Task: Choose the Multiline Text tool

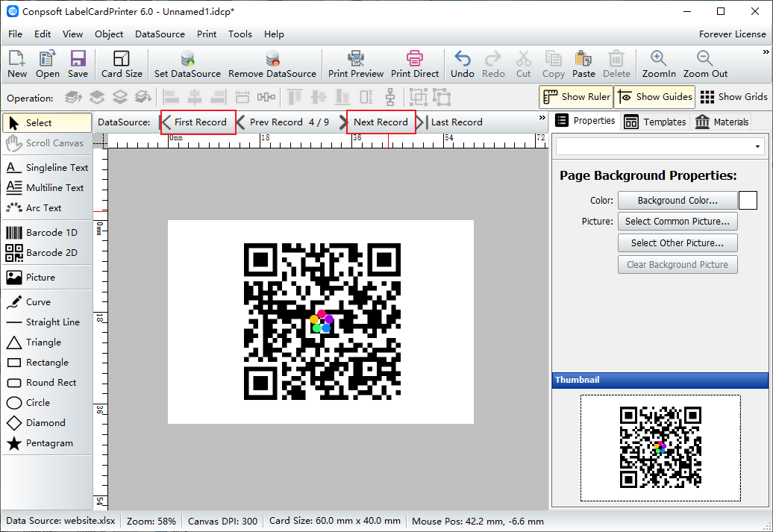Action: [47, 188]
